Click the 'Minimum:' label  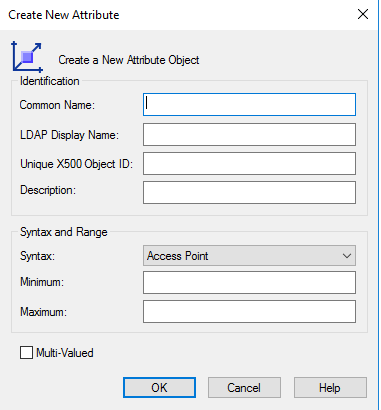pyautogui.click(x=42, y=282)
